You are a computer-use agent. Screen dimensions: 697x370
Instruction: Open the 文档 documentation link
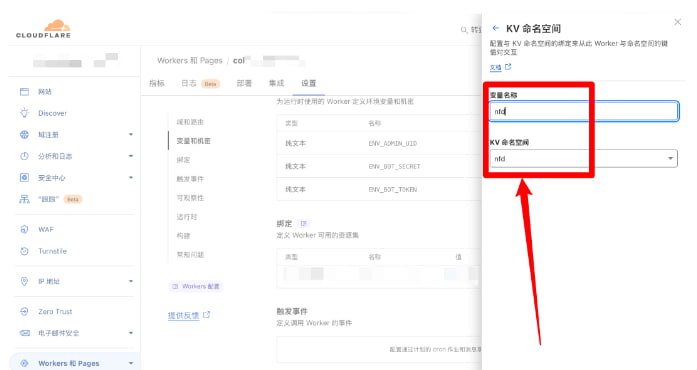click(x=495, y=68)
